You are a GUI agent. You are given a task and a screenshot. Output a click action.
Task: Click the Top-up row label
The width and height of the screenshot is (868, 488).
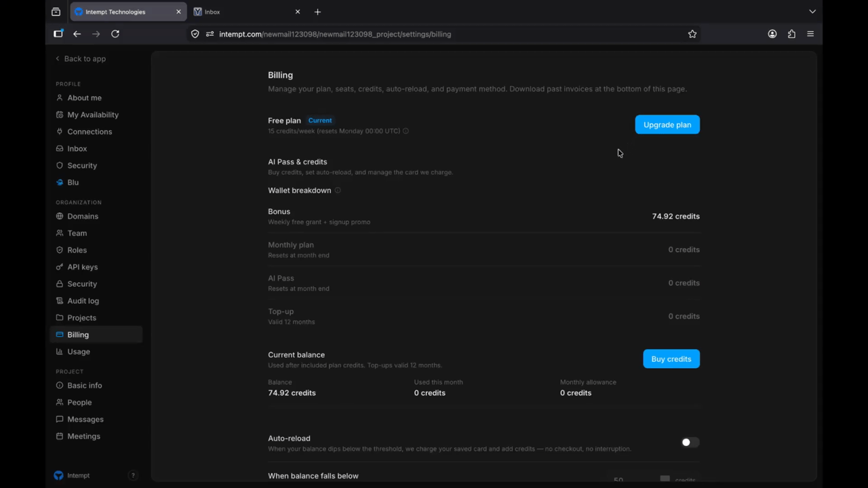(281, 311)
